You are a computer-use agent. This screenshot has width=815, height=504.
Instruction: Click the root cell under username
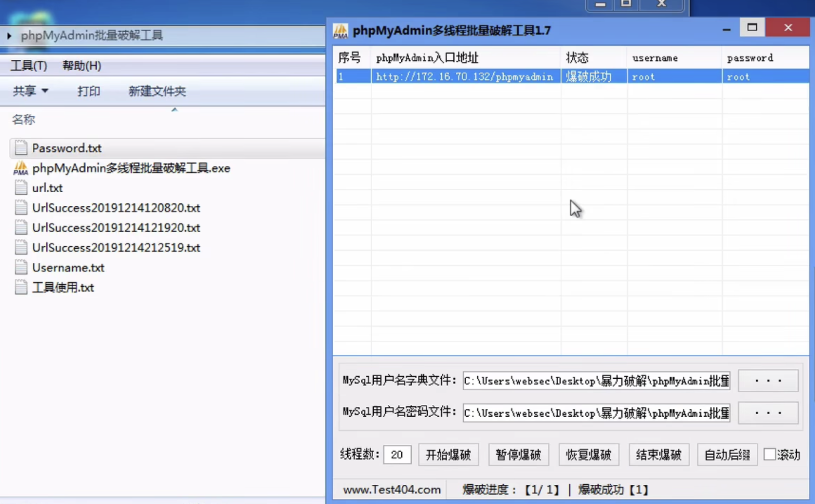675,77
